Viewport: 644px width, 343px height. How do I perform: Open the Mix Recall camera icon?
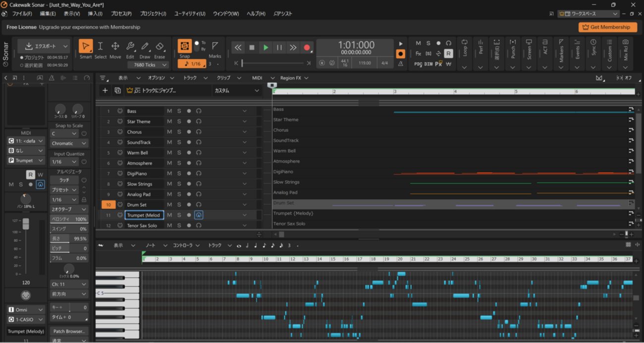[626, 43]
